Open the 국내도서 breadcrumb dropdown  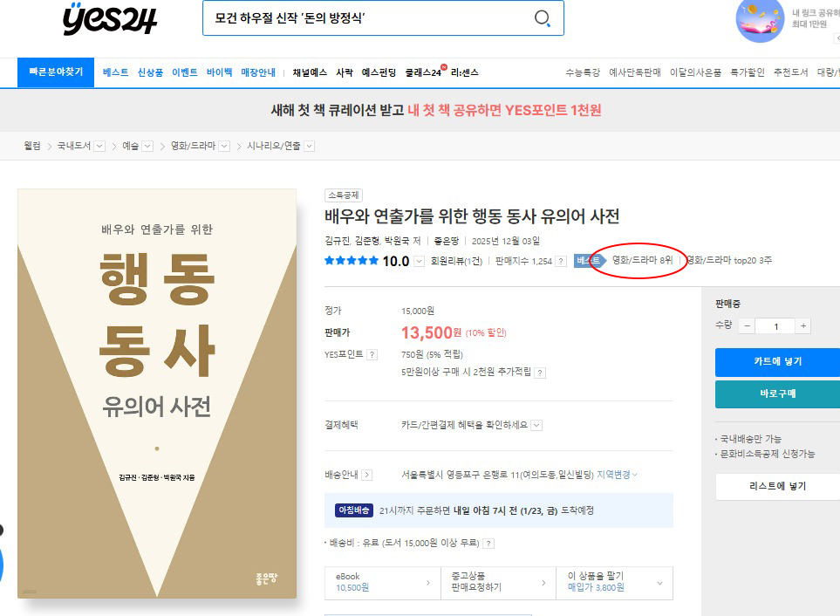[99, 146]
